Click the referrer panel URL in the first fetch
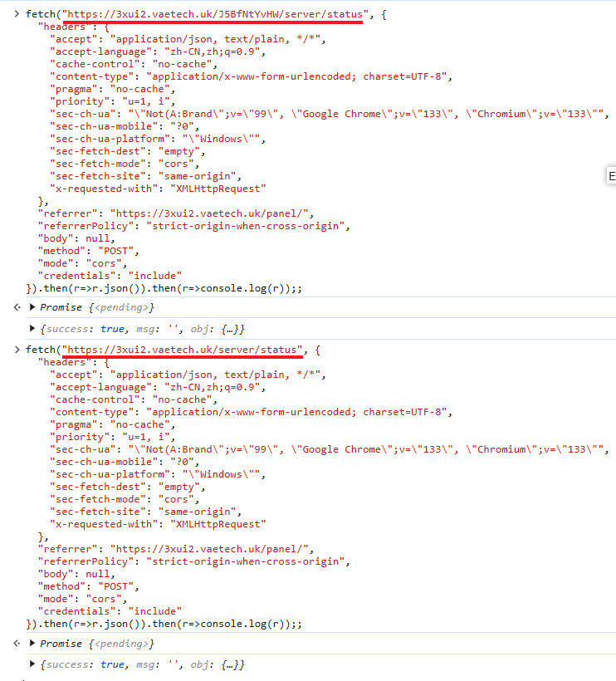The width and height of the screenshot is (616, 681). click(212, 213)
